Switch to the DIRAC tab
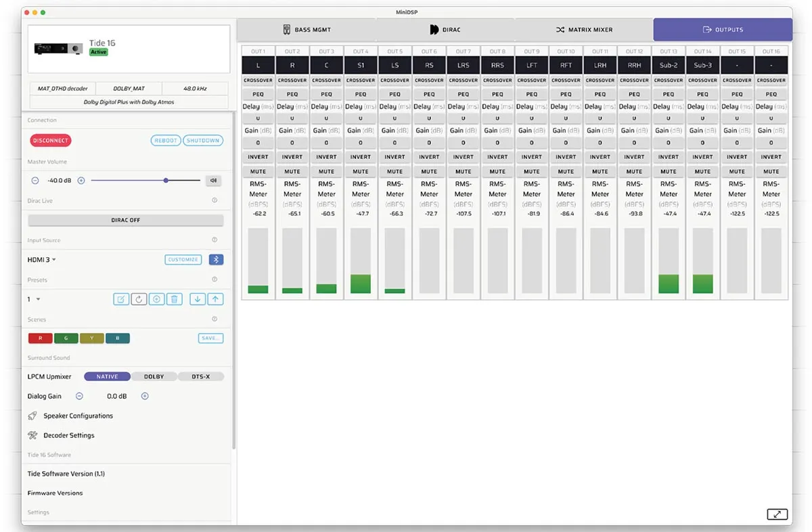812x532 pixels. pos(445,30)
